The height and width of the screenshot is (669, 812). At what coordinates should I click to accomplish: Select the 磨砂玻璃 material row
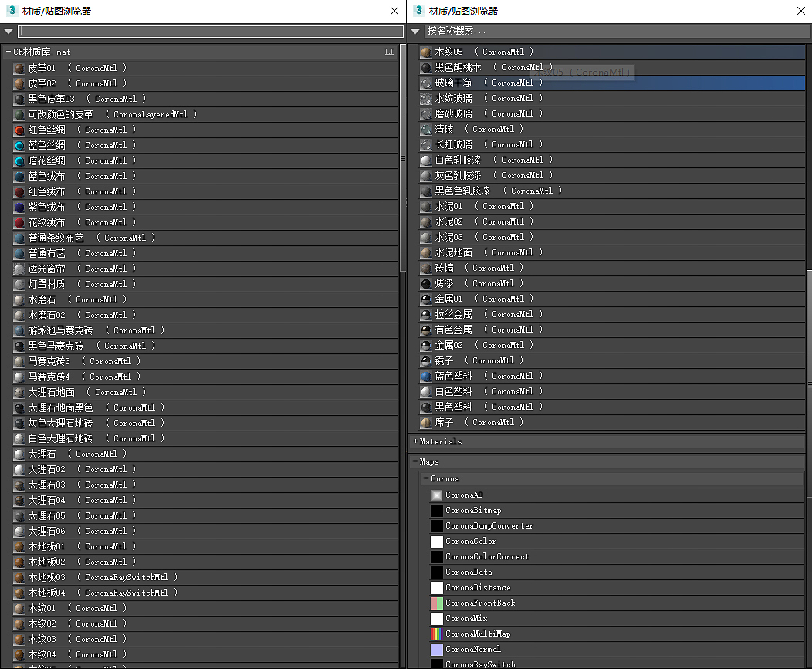pos(612,113)
